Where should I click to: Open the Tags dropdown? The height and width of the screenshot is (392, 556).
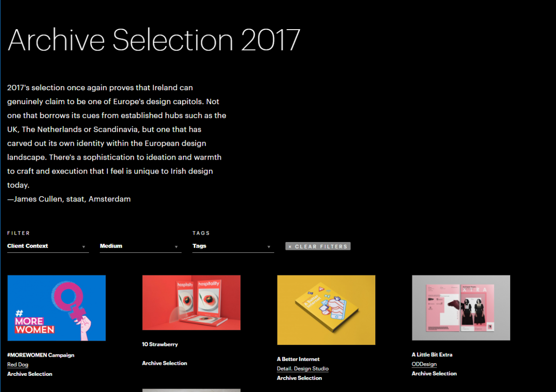[x=233, y=246]
